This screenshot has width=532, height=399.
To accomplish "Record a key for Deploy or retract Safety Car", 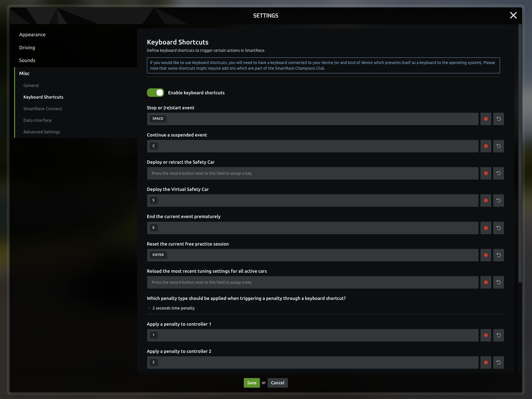I will pyautogui.click(x=486, y=173).
